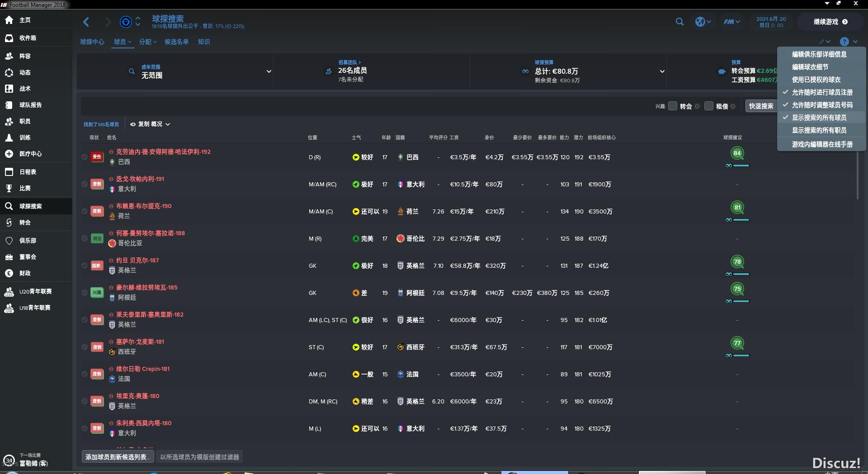The width and height of the screenshot is (868, 474).
Task: Open the Schedule (日程表) sidebar icon
Action: click(x=9, y=172)
